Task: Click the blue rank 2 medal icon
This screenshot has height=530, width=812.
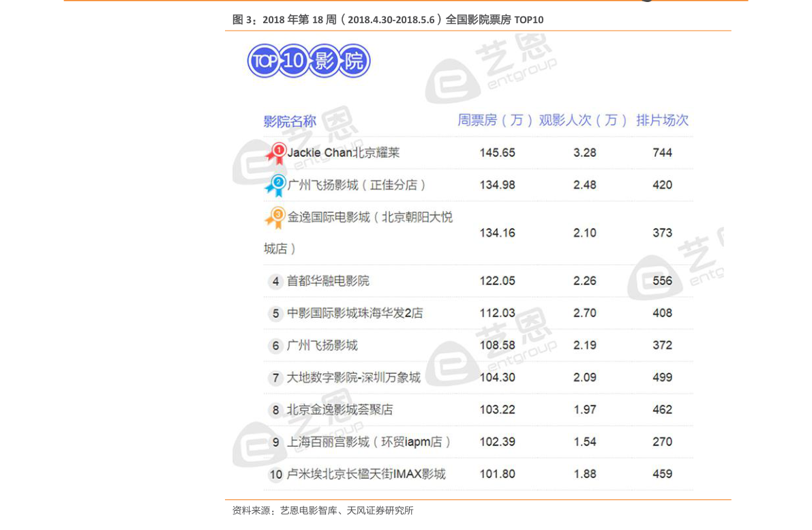Action: [277, 186]
